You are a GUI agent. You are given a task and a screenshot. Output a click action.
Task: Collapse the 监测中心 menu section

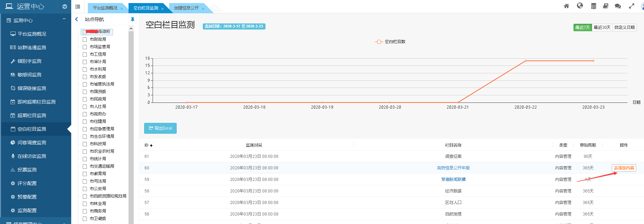tap(64, 19)
